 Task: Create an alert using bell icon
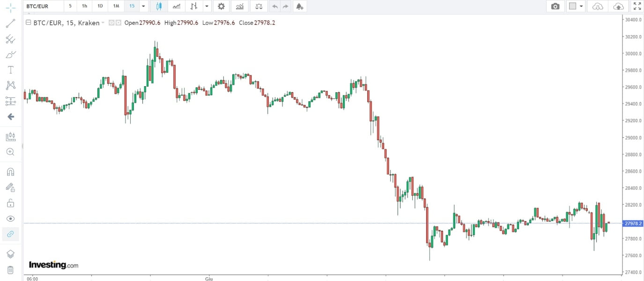click(x=299, y=7)
